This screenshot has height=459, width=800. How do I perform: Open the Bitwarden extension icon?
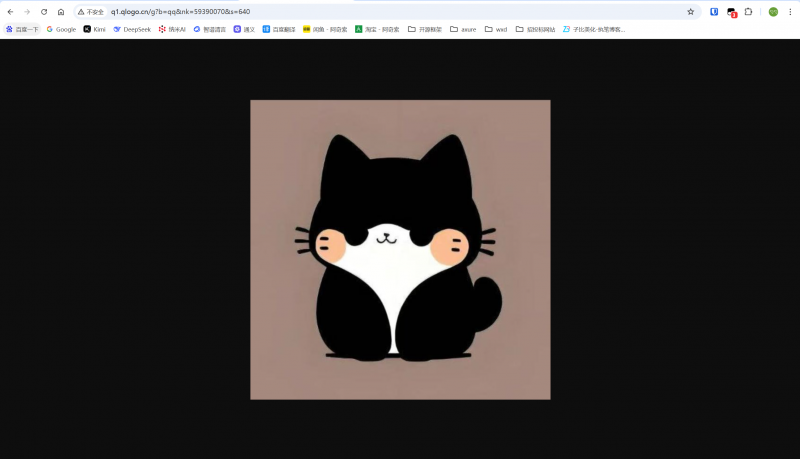click(714, 12)
